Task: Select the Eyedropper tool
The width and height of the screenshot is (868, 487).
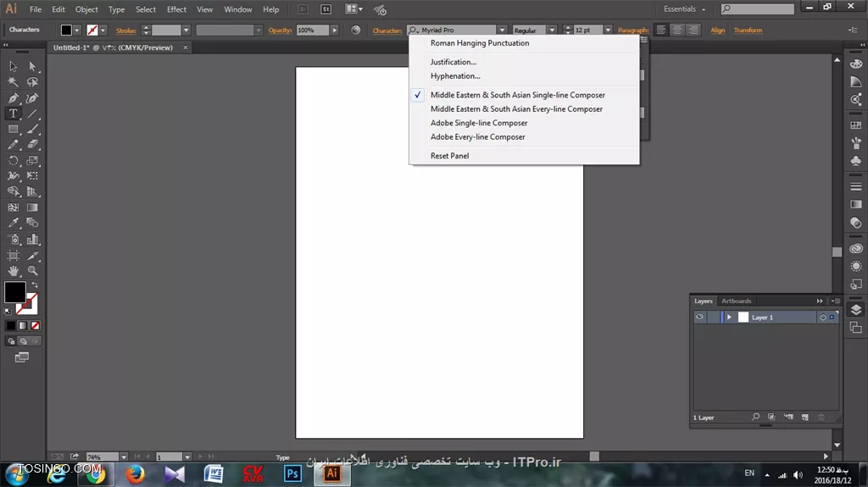Action: 14,223
